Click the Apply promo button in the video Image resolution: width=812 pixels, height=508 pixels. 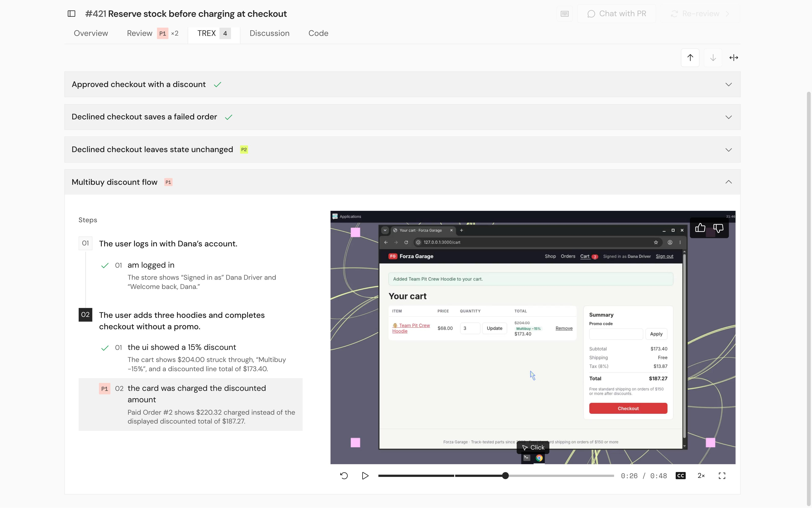pos(656,334)
